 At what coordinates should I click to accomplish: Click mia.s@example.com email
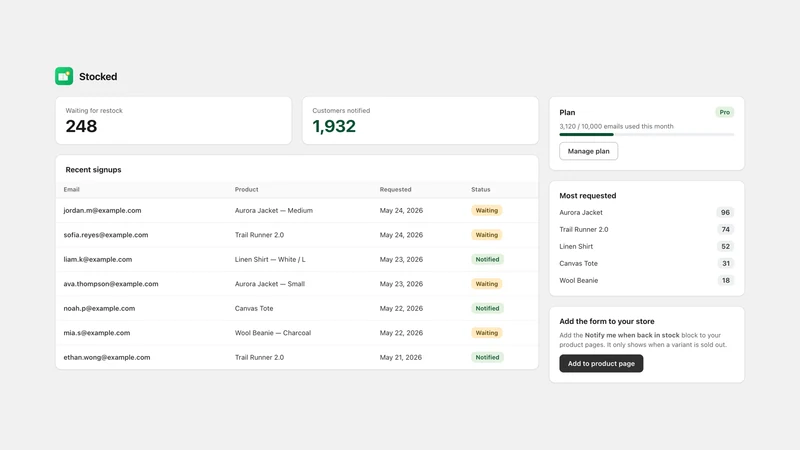pyautogui.click(x=96, y=333)
